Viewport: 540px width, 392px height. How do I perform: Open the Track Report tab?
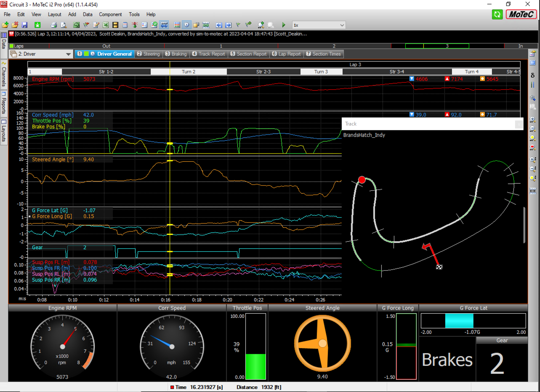pos(209,54)
